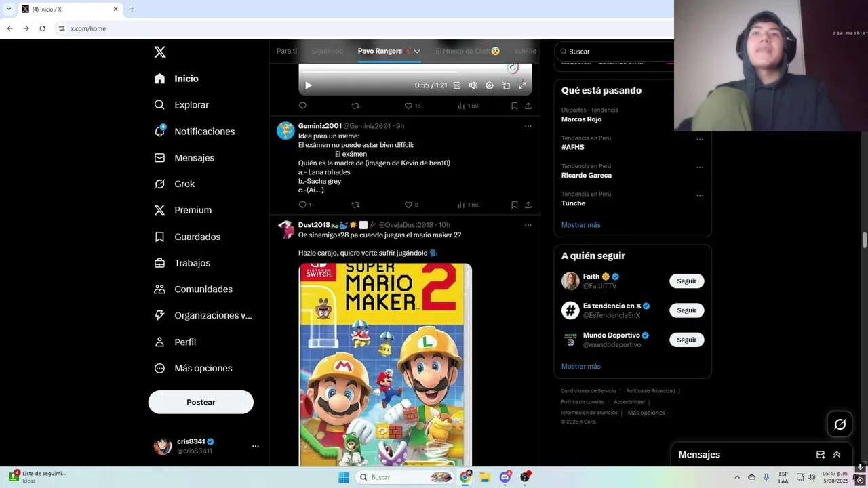Open a new browser tab
868x488 pixels.
click(132, 9)
